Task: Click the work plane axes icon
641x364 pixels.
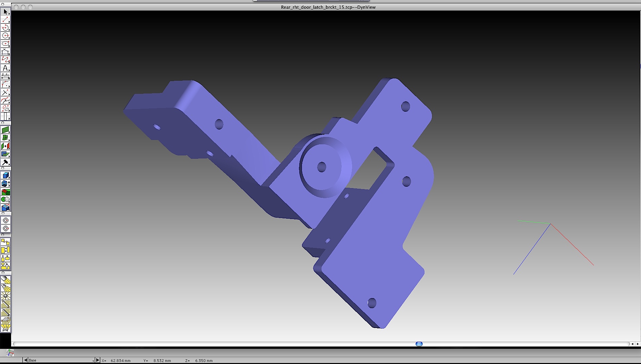Action: pyautogui.click(x=10, y=353)
